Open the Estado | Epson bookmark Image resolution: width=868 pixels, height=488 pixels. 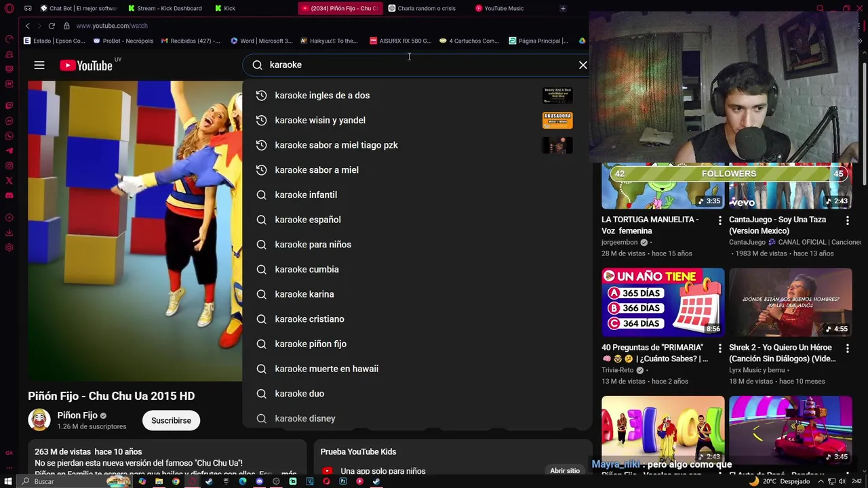pyautogui.click(x=54, y=41)
